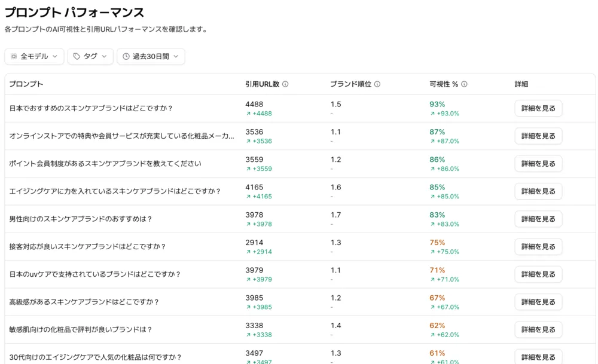Click the 可視性 % column header text
The image size is (598, 364).
click(x=444, y=84)
